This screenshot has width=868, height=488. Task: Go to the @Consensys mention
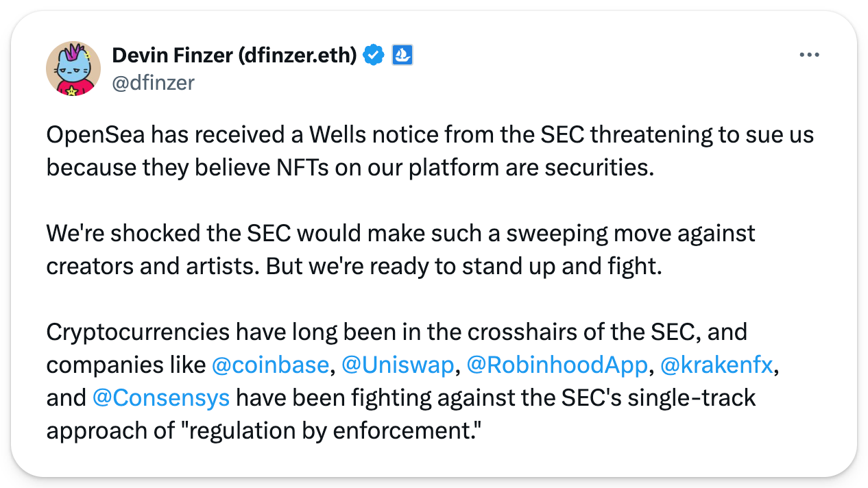pyautogui.click(x=160, y=398)
